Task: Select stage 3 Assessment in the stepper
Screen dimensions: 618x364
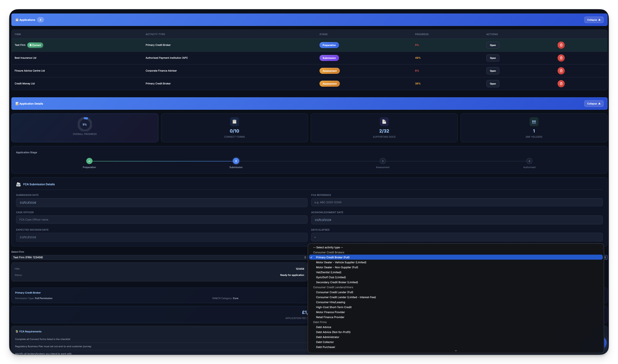Action: (x=382, y=161)
